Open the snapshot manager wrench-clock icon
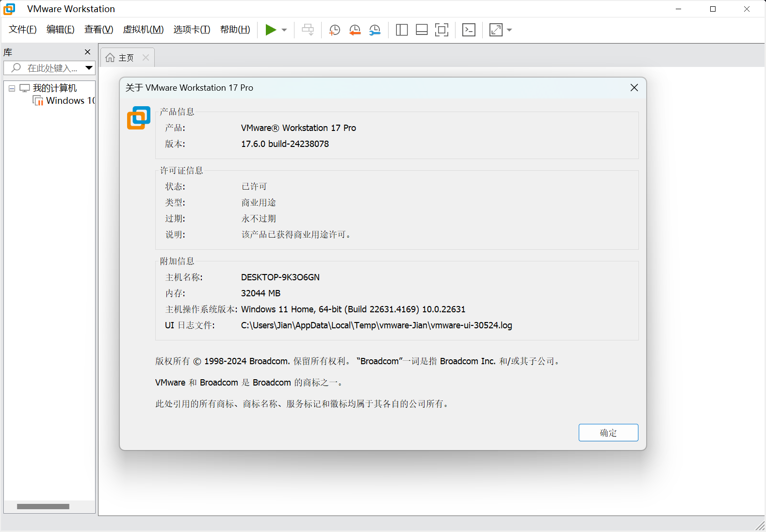The height and width of the screenshot is (532, 766). 375,30
